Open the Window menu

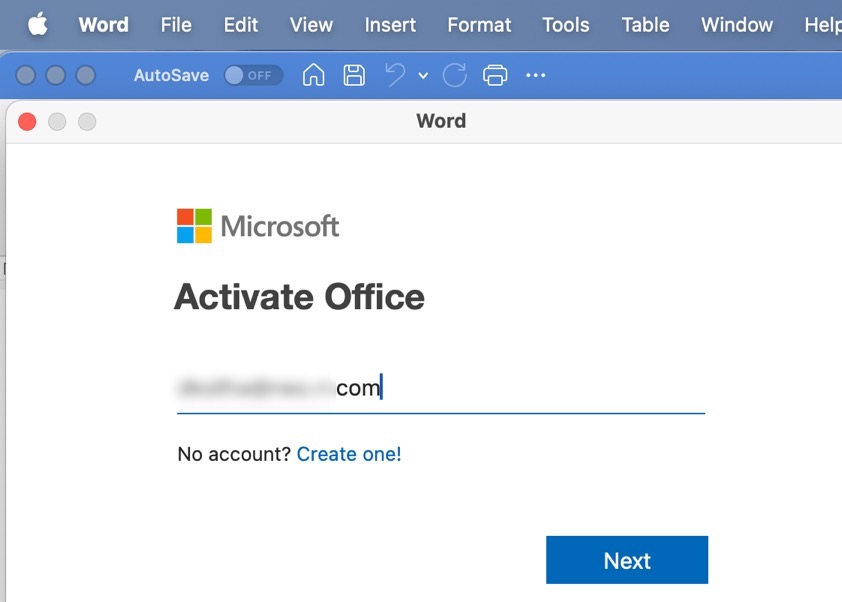click(737, 25)
